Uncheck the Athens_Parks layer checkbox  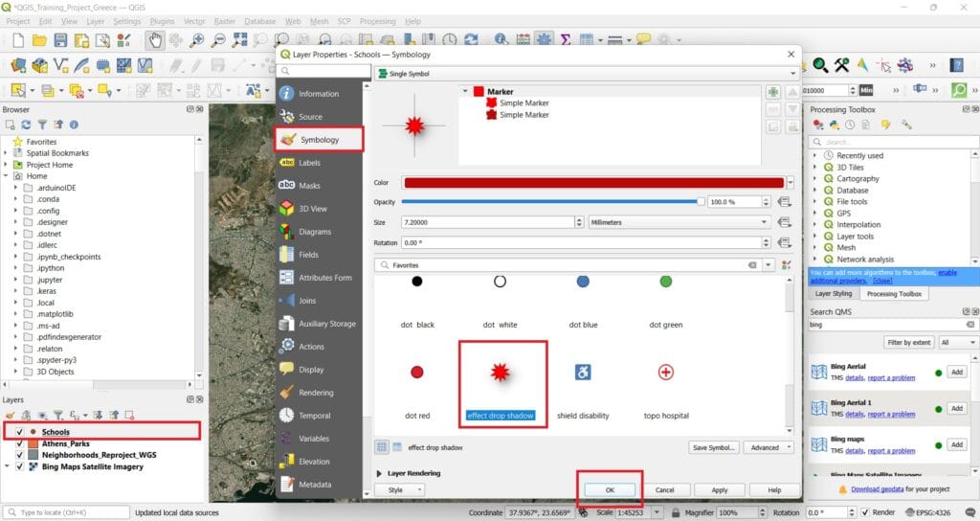(x=19, y=443)
